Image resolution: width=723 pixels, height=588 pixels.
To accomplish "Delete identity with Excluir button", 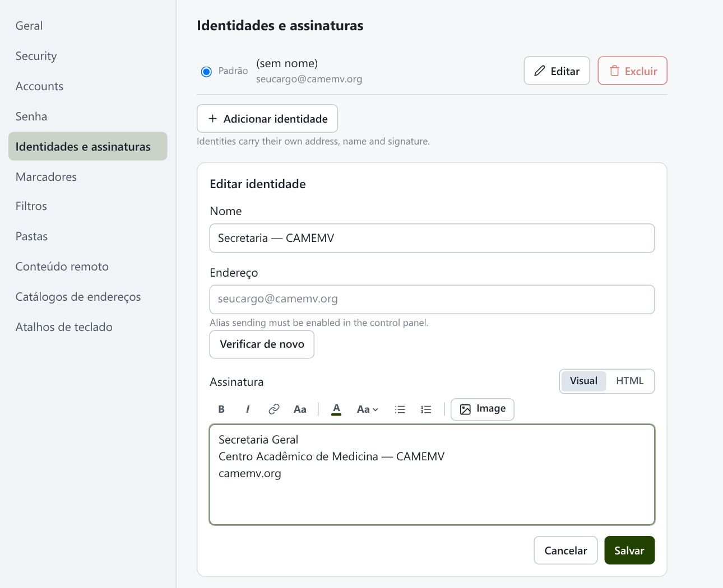I will pos(632,71).
